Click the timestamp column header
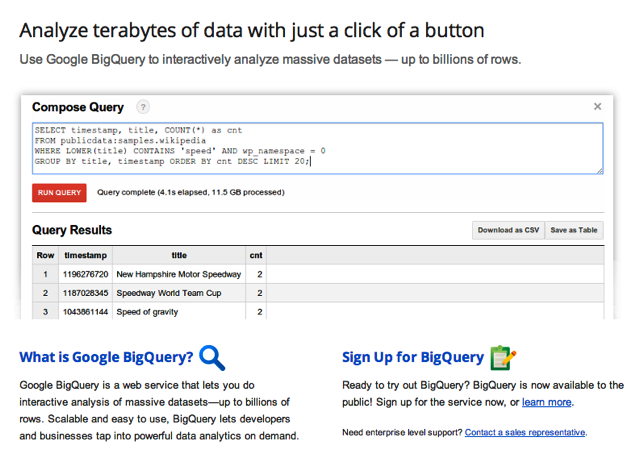Viewport: 640px width, 450px height. click(85, 255)
